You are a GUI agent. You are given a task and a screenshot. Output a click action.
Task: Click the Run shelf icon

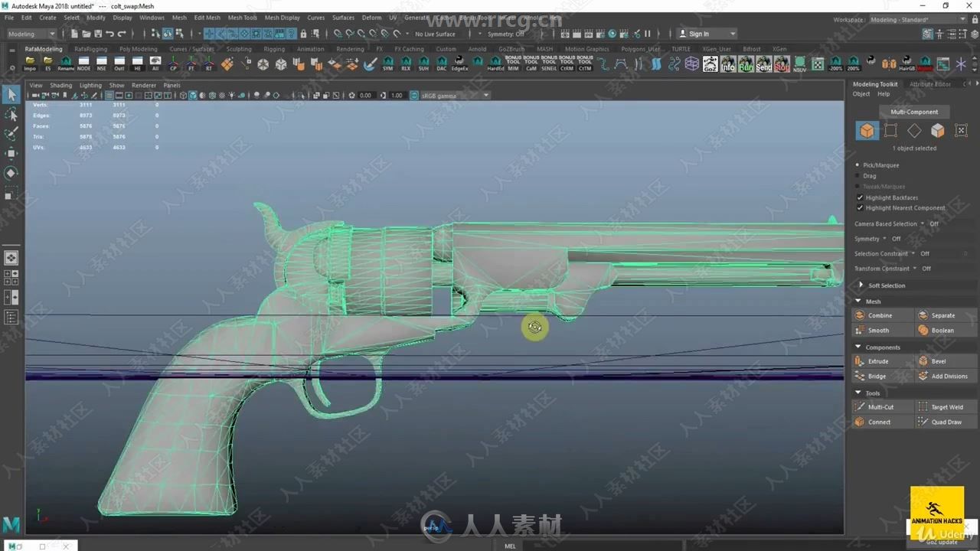coord(746,64)
